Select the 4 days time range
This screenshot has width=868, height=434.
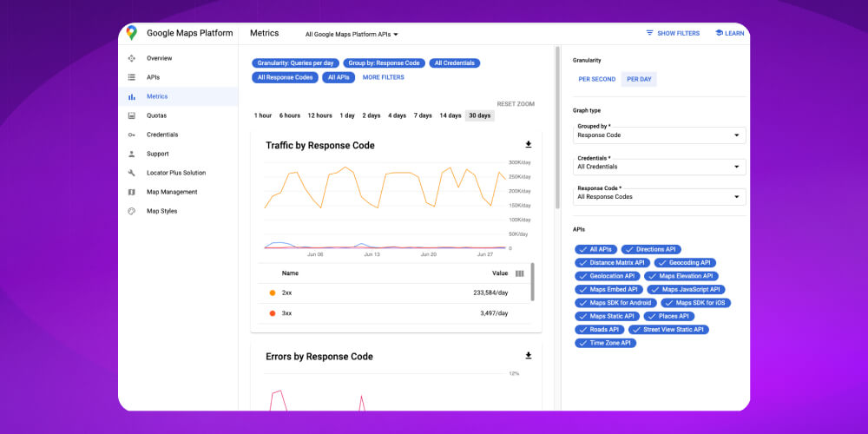tap(397, 115)
